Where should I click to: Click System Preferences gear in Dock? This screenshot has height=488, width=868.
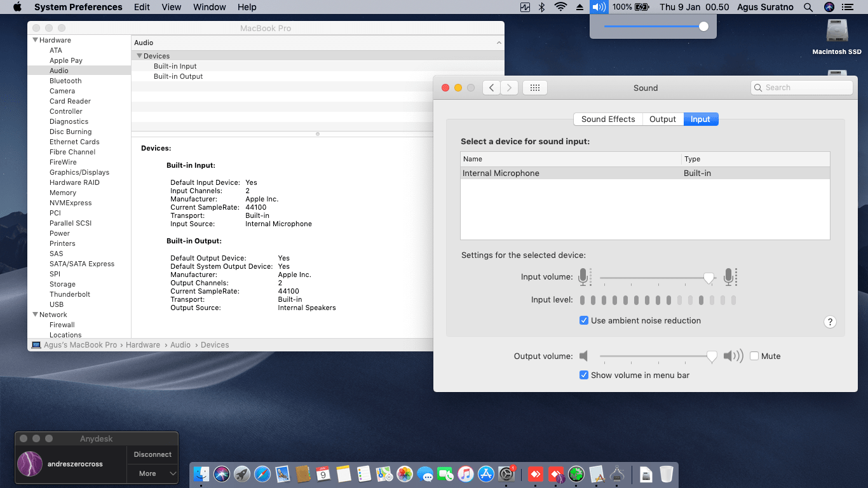[x=506, y=474]
